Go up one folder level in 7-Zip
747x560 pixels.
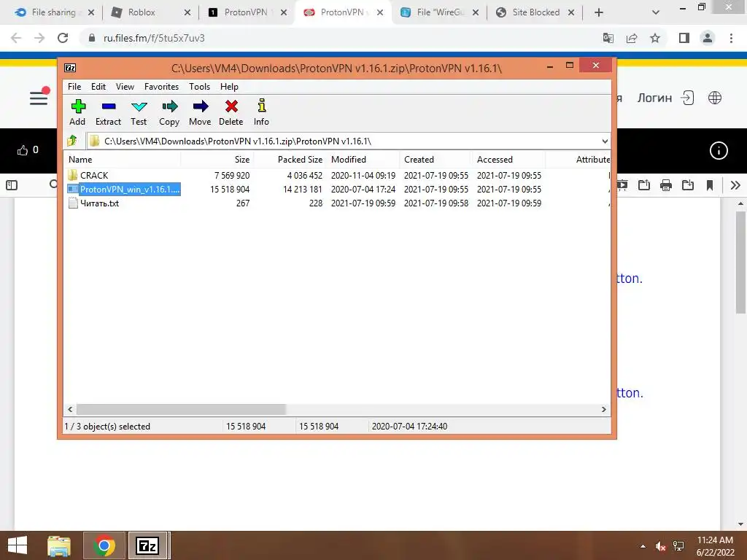coord(72,141)
